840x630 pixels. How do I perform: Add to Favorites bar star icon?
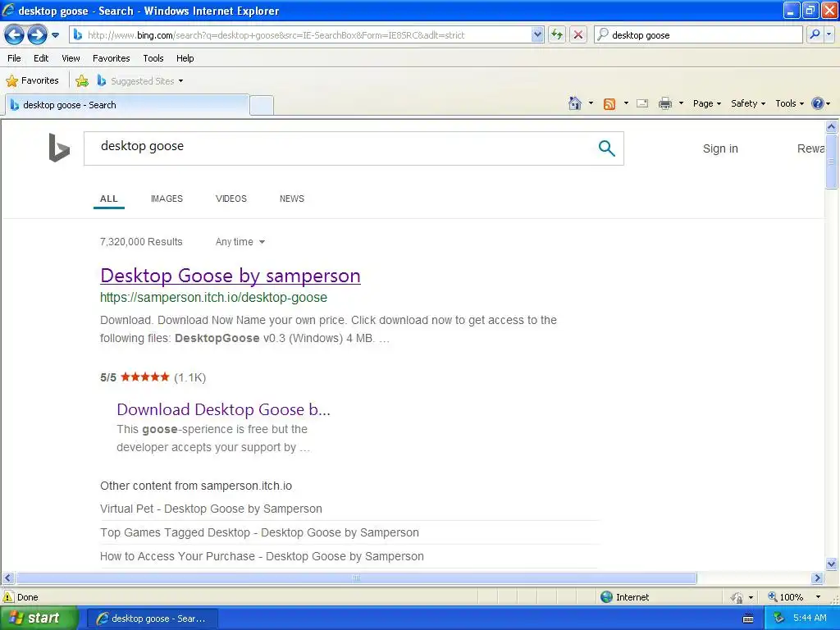coord(82,81)
